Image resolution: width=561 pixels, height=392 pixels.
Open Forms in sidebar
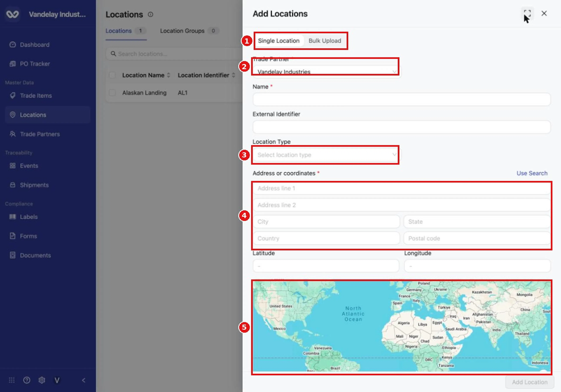23,236
